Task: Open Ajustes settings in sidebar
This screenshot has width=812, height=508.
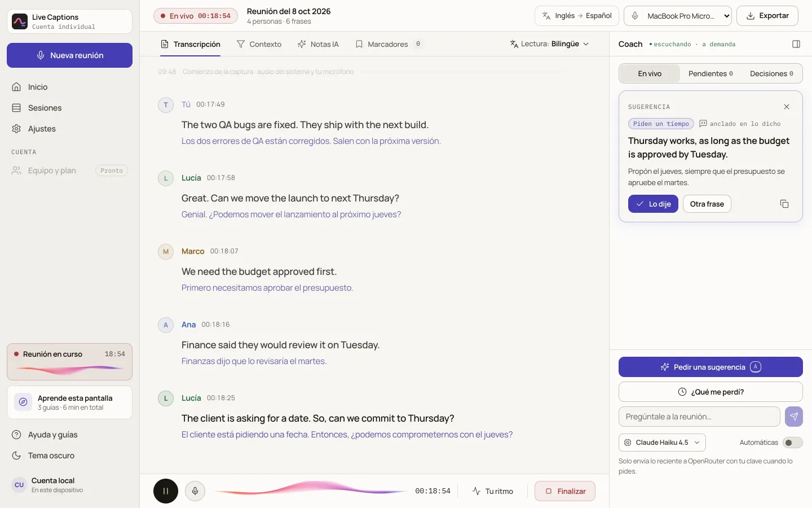Action: tap(70, 129)
